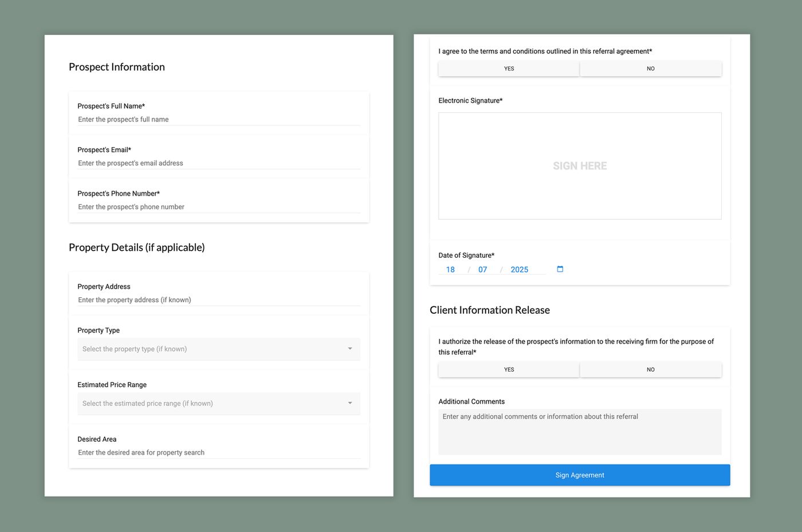
Task: Select NO to authorize information release
Action: 650,369
